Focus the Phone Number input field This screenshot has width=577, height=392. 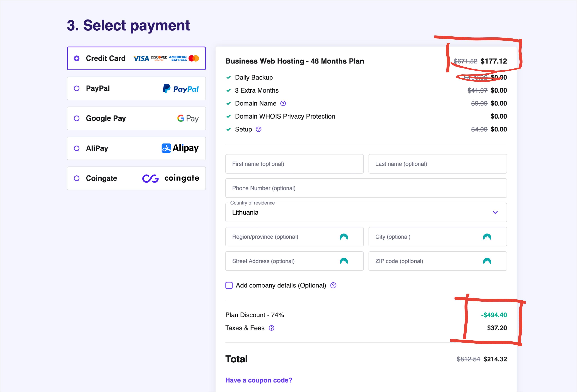click(x=366, y=188)
